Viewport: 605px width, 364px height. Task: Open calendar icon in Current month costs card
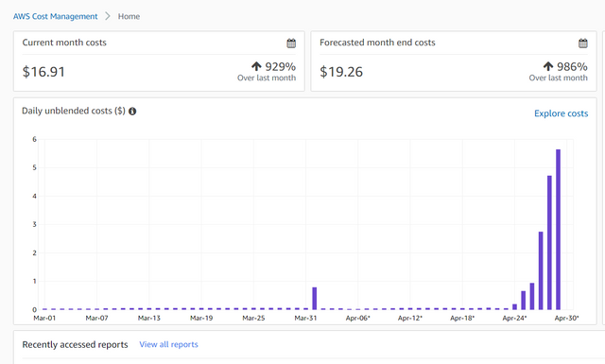pos(291,43)
